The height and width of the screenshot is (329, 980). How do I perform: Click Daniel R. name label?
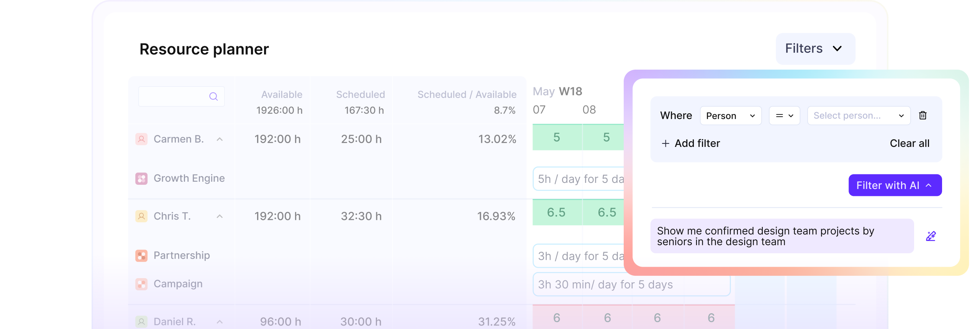click(x=175, y=322)
